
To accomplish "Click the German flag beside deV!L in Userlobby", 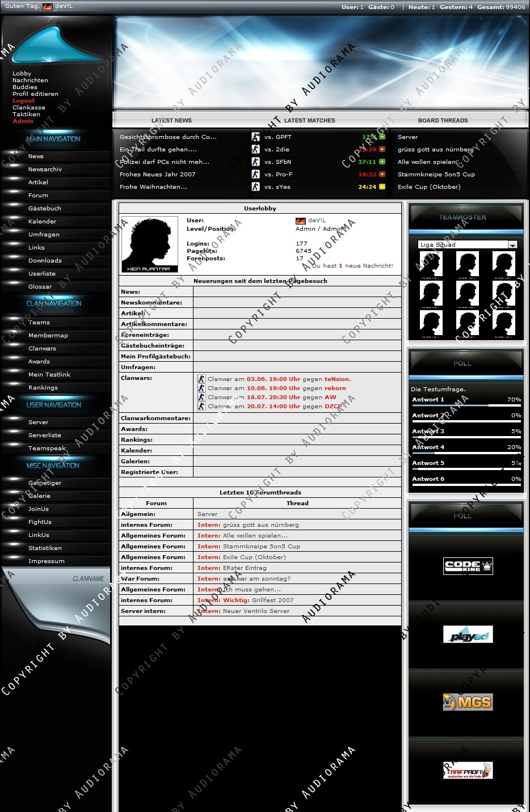I will point(301,221).
